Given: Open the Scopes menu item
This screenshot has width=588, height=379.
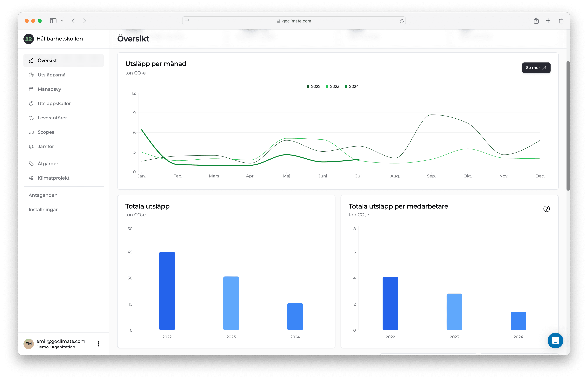Looking at the screenshot, I should (x=46, y=132).
